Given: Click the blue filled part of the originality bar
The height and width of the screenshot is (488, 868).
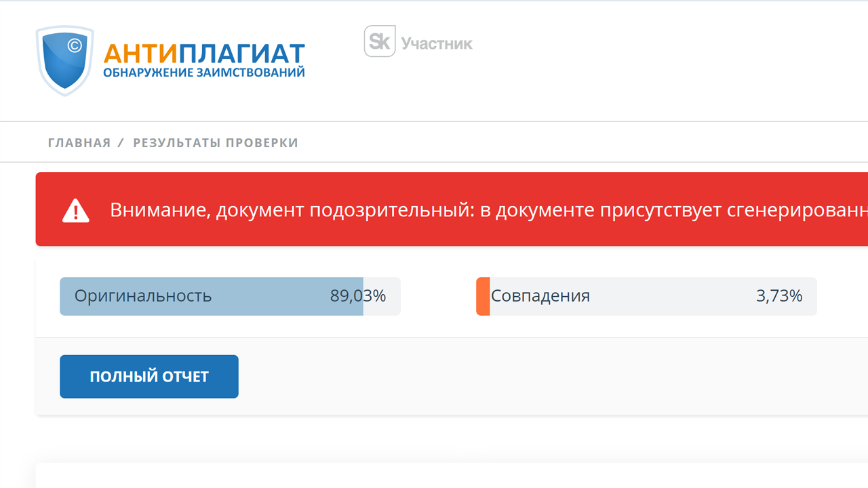Looking at the screenshot, I should point(271,296).
